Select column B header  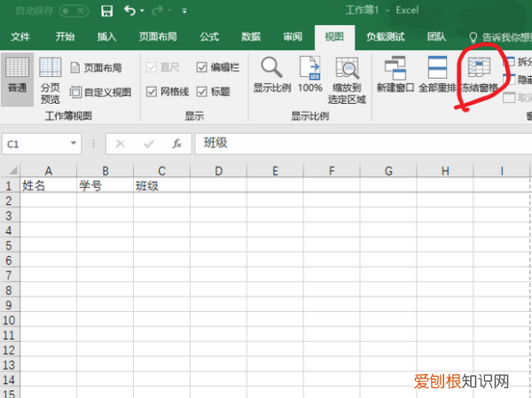[106, 171]
